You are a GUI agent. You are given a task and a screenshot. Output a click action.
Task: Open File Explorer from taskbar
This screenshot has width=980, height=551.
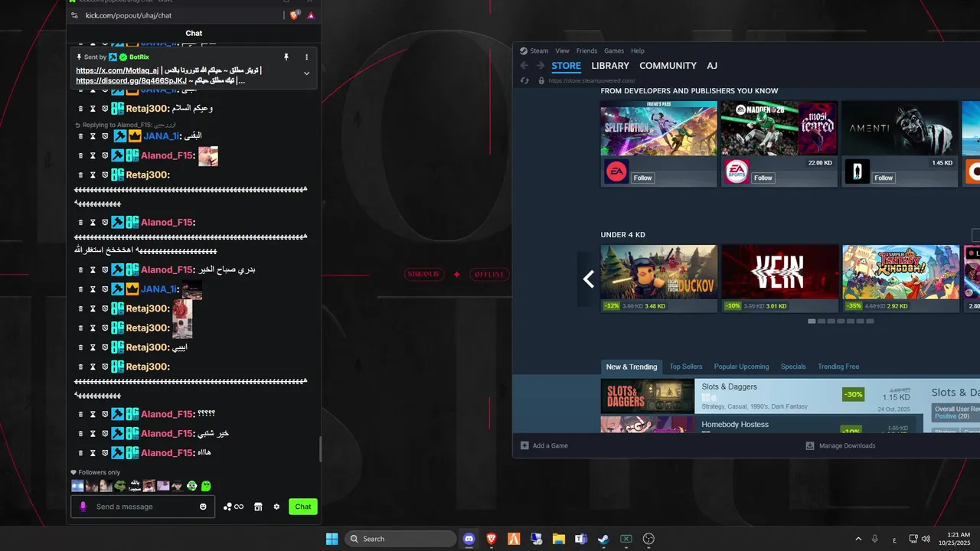point(559,539)
